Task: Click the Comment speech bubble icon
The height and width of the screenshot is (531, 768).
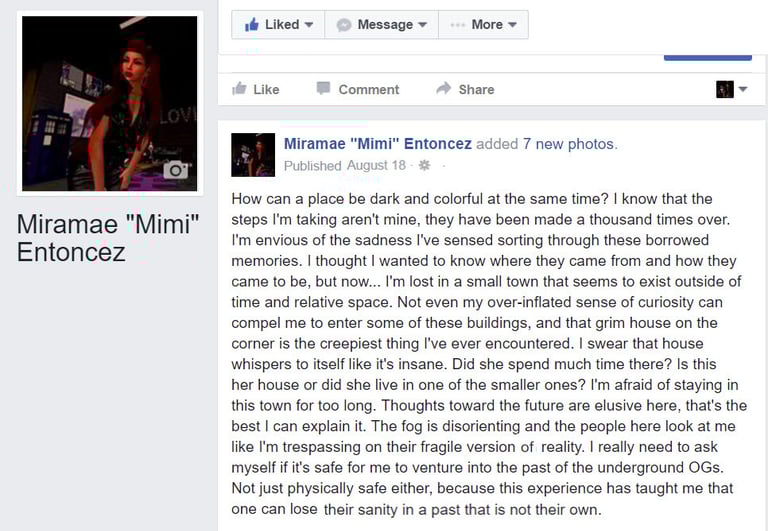Action: [x=323, y=88]
